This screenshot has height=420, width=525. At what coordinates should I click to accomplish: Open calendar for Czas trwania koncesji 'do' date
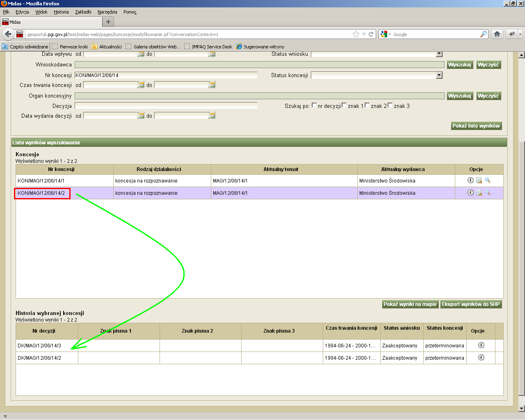pyautogui.click(x=212, y=85)
